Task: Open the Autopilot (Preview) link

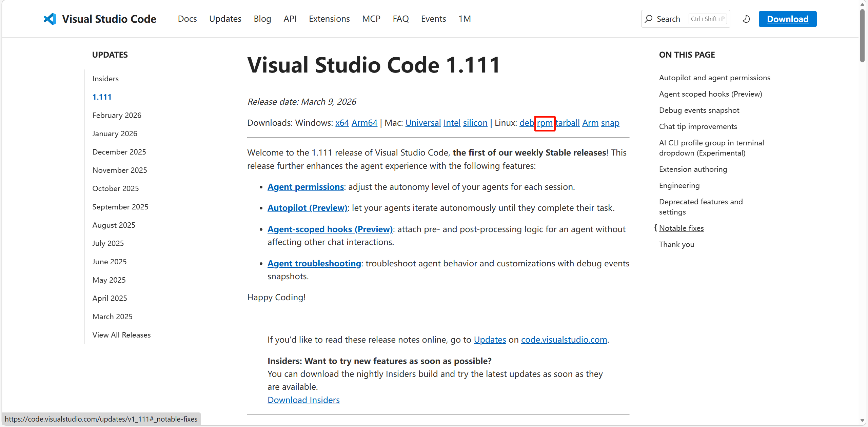Action: click(307, 208)
